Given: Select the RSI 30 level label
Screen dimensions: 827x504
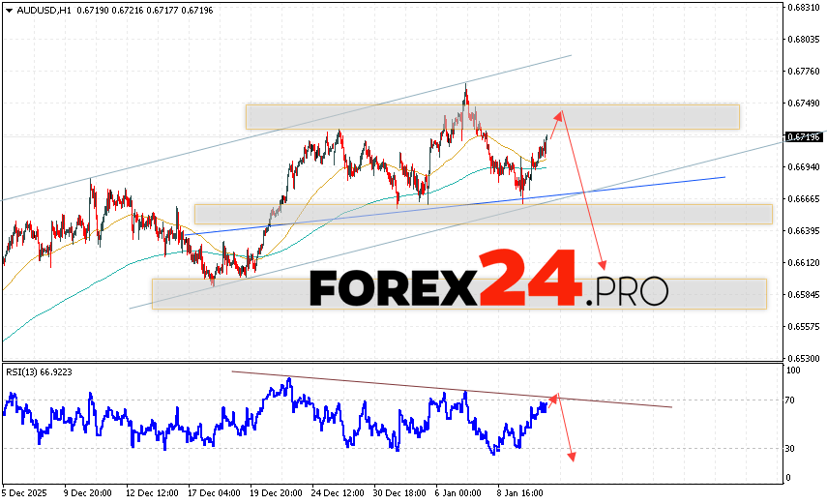Looking at the screenshot, I should coord(791,449).
